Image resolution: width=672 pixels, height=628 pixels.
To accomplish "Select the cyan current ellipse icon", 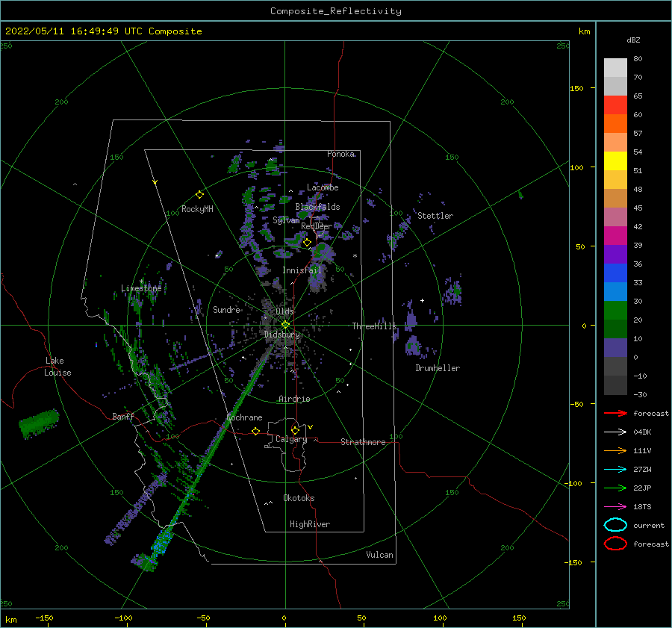I will 615,525.
